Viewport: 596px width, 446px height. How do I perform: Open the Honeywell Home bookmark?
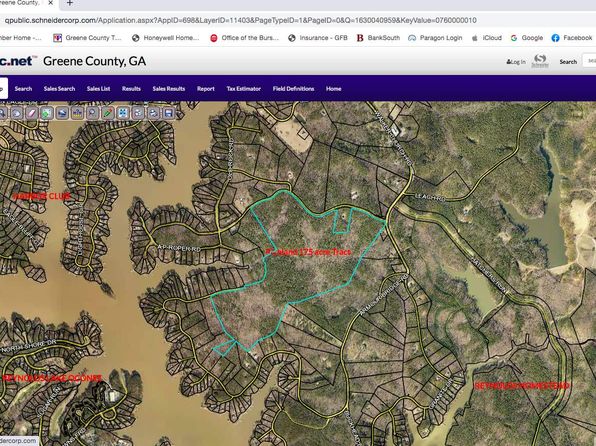[165, 38]
